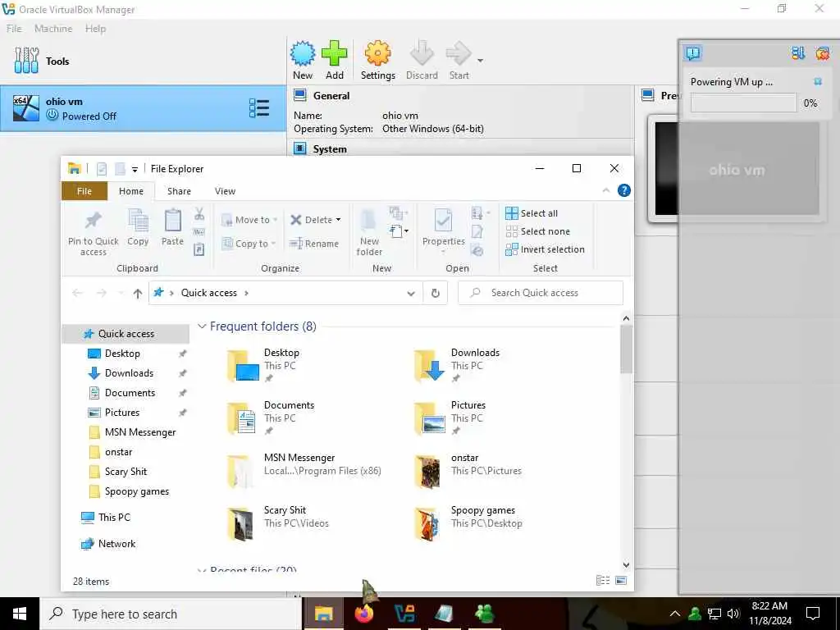Select MSN Messenger in navigation pane

tap(140, 431)
